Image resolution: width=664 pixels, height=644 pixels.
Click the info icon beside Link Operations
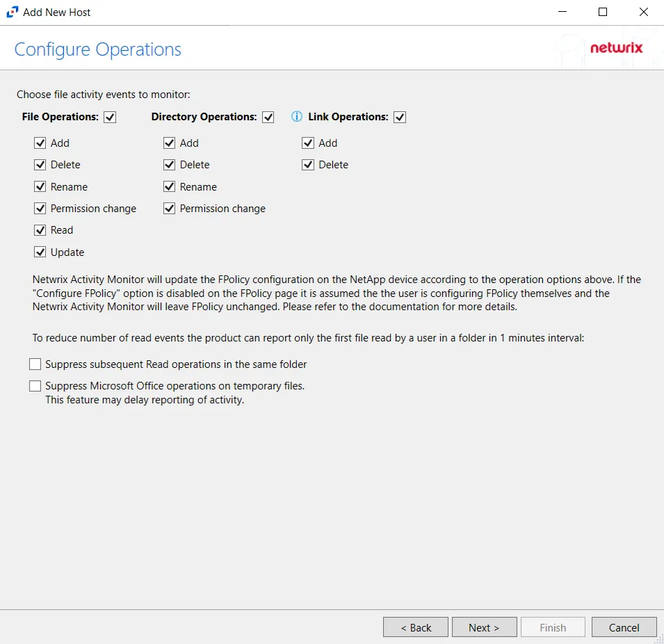click(296, 117)
